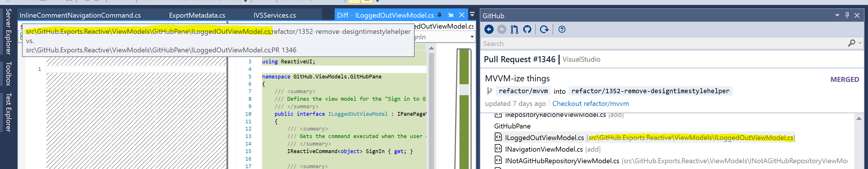Click Checkout refactor/mvvm link
Viewport: 868px width, 169px height.
click(590, 104)
